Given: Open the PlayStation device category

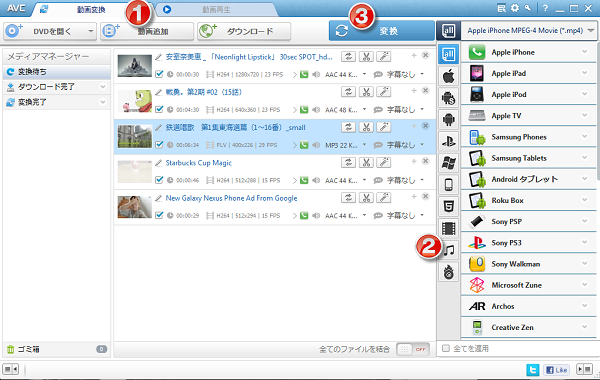Looking at the screenshot, I should (448, 141).
